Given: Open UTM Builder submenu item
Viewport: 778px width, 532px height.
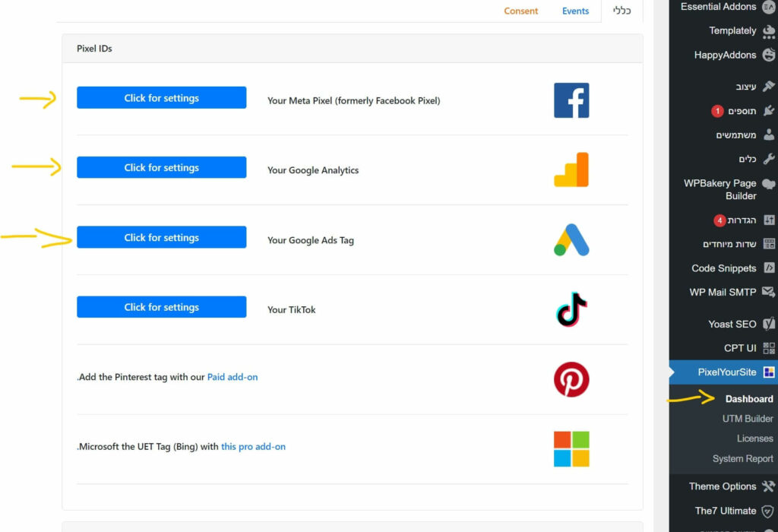Looking at the screenshot, I should tap(748, 418).
